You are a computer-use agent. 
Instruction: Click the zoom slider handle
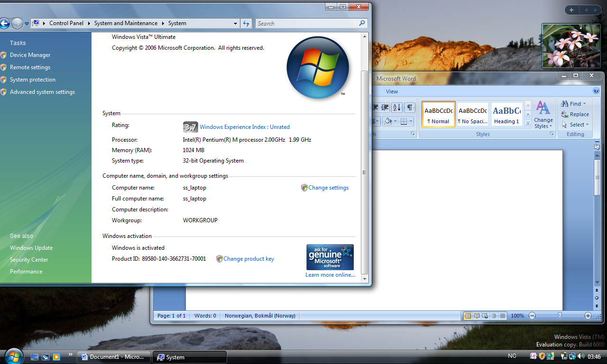point(560,316)
